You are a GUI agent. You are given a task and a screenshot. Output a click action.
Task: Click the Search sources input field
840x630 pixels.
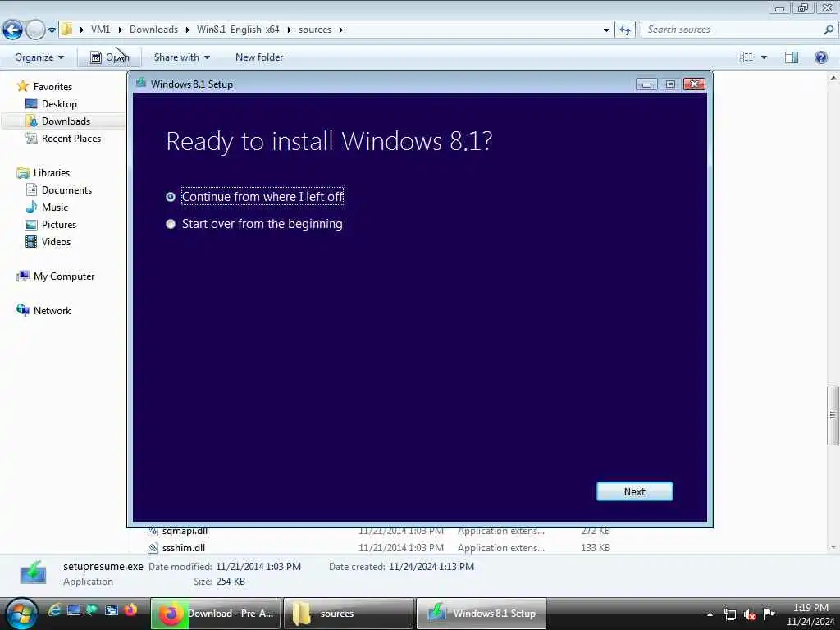(731, 30)
